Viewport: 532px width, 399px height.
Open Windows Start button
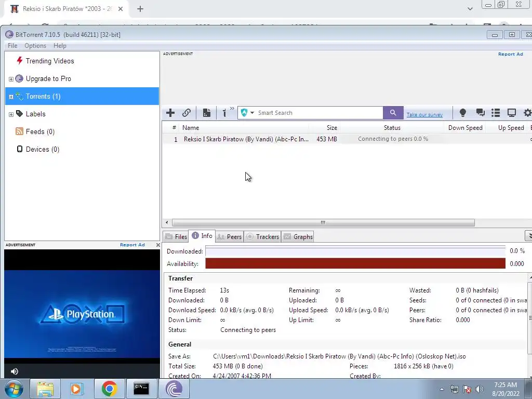click(14, 389)
